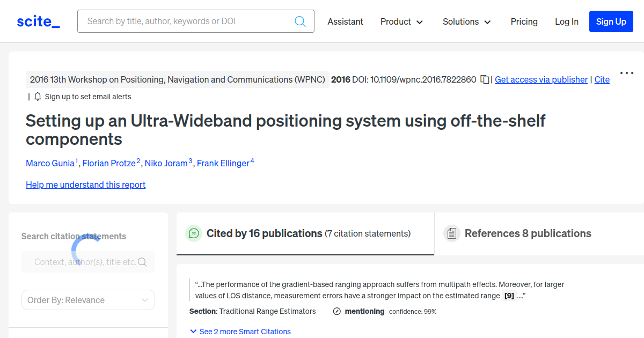Click the References document icon
The width and height of the screenshot is (644, 338).
452,233
